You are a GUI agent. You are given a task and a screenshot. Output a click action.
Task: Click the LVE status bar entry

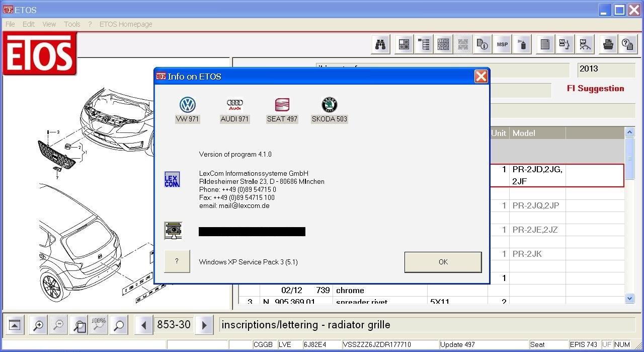click(x=290, y=344)
